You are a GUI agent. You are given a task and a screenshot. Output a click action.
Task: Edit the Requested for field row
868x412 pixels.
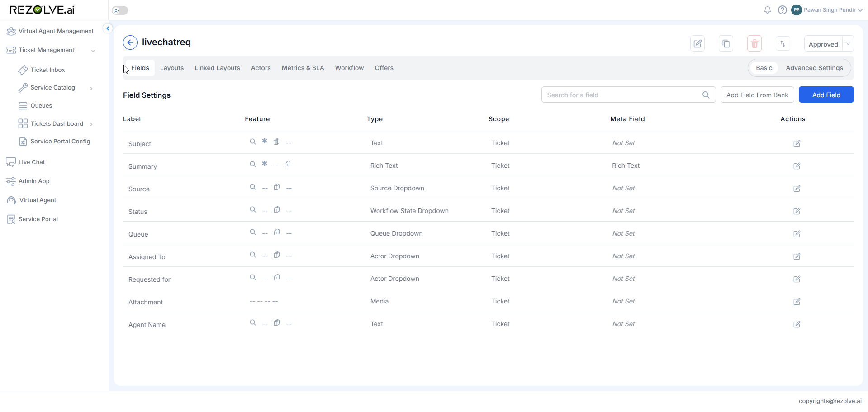pos(797,279)
